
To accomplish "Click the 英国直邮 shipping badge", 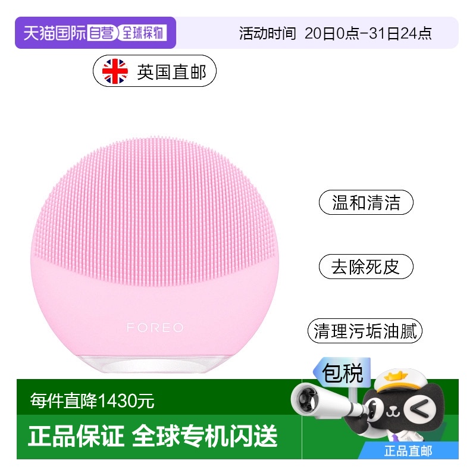I will click(155, 71).
